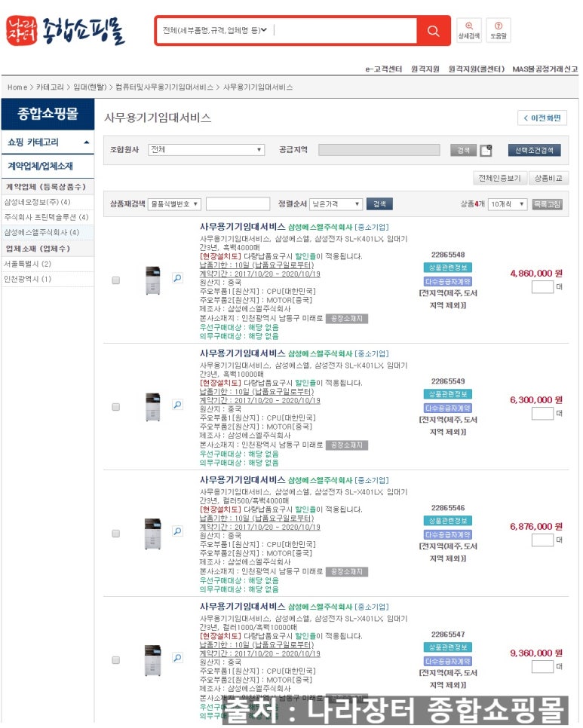Screen dimensions: 583x728
Task: Open product title for item 22865546
Action: click(242, 479)
